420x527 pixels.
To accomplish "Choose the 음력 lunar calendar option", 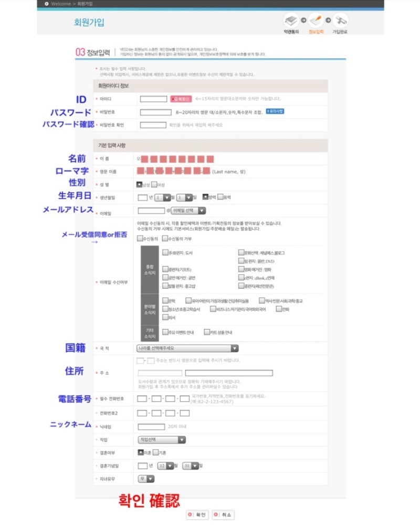I will click(220, 197).
